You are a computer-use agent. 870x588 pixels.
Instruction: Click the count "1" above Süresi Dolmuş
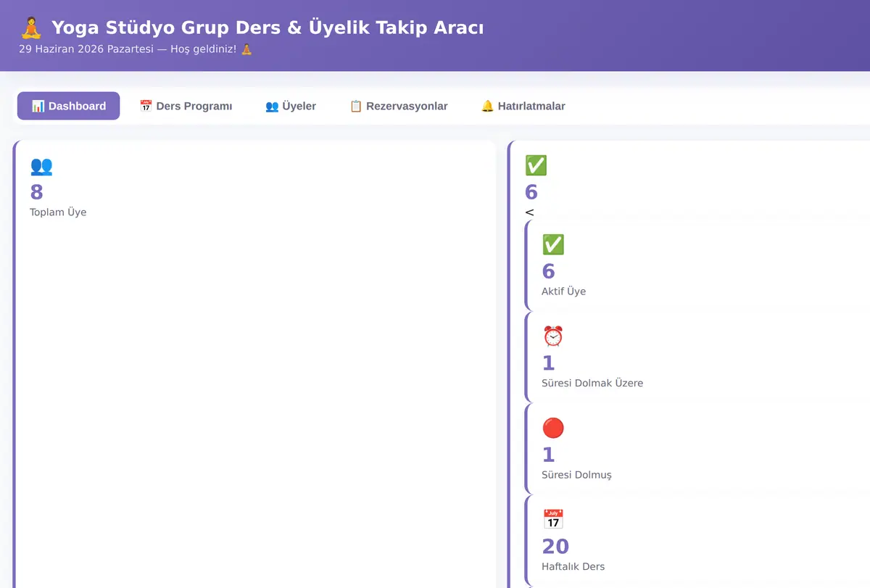coord(548,455)
